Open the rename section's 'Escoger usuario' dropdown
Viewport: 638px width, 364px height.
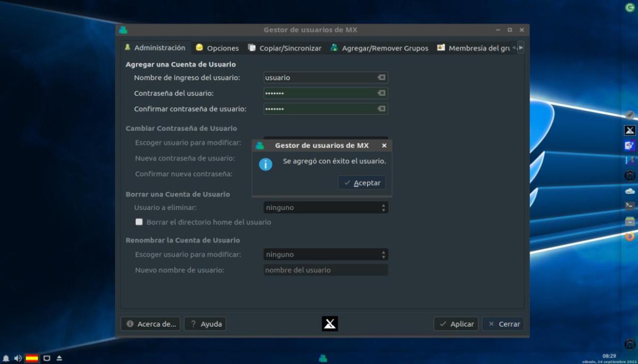tap(325, 255)
